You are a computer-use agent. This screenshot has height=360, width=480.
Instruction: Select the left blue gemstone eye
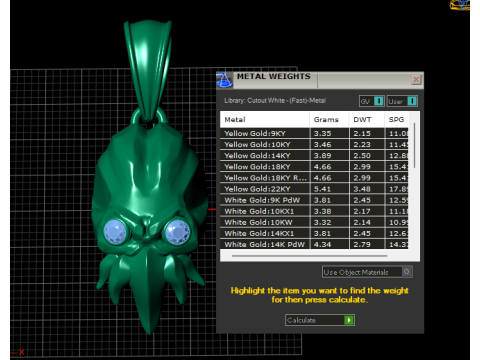[x=115, y=231]
